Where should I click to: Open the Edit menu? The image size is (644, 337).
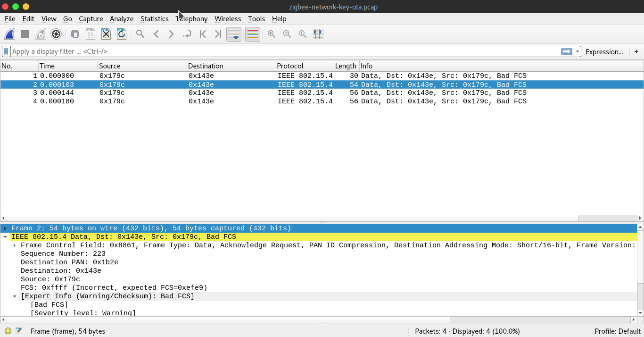point(28,19)
